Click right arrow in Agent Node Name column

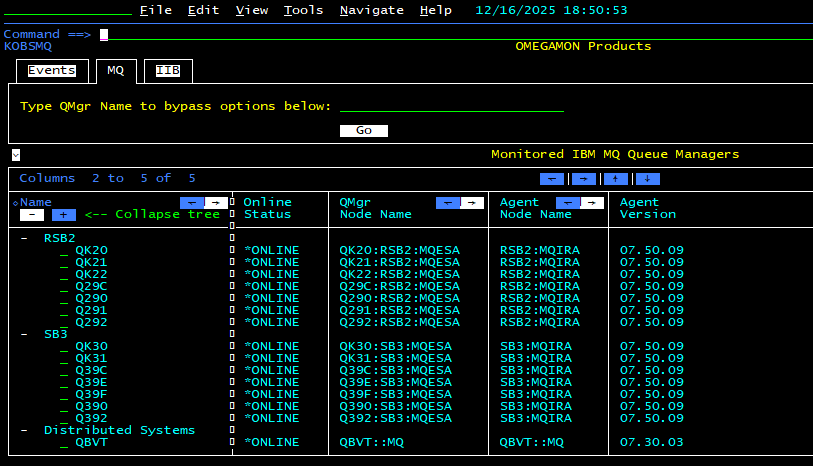(x=593, y=202)
